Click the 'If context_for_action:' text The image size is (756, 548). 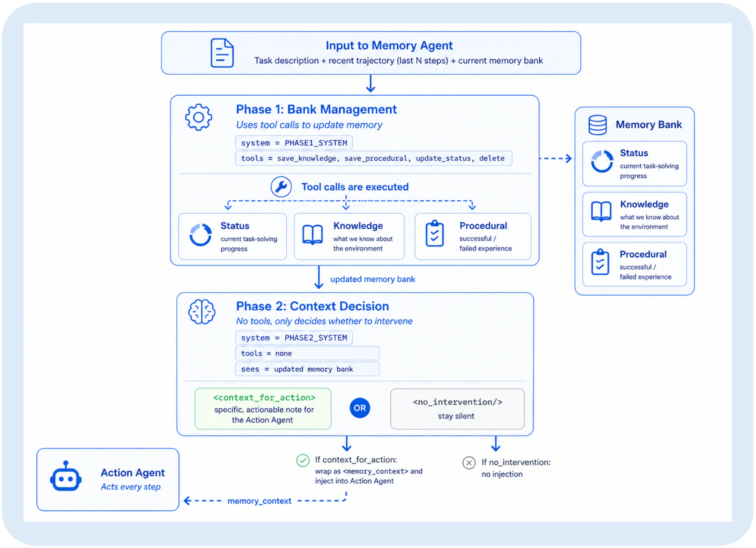point(356,460)
